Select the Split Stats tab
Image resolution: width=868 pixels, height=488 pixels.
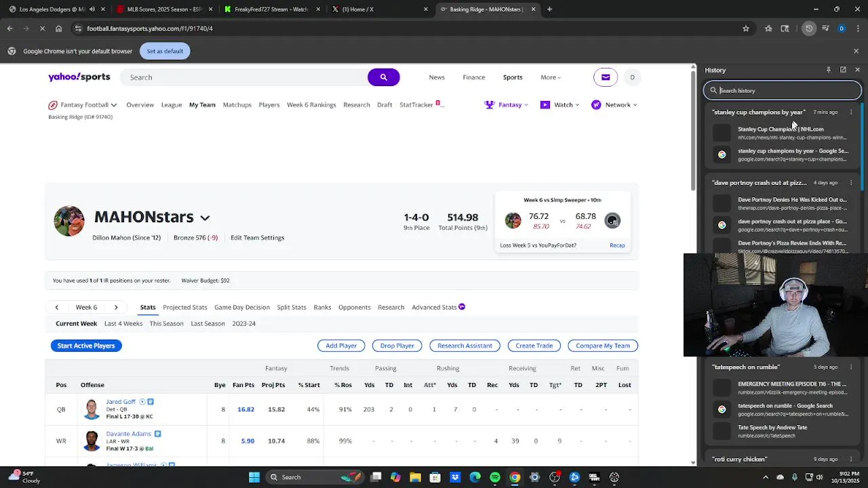click(292, 308)
